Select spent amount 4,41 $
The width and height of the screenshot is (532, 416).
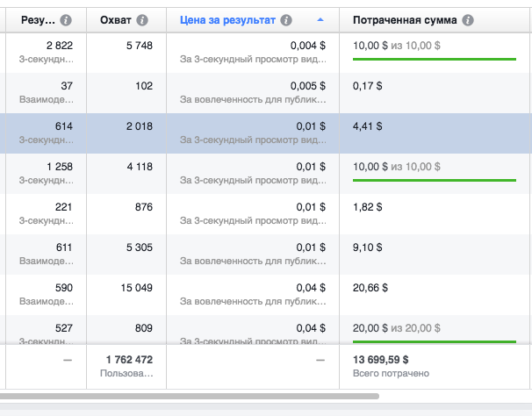click(x=368, y=126)
